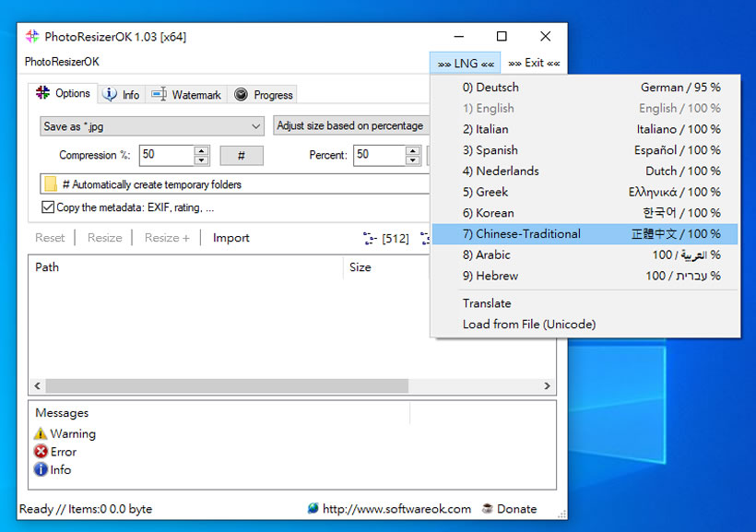Click the globe icon beside softwareok link
The height and width of the screenshot is (532, 756).
coord(313,508)
